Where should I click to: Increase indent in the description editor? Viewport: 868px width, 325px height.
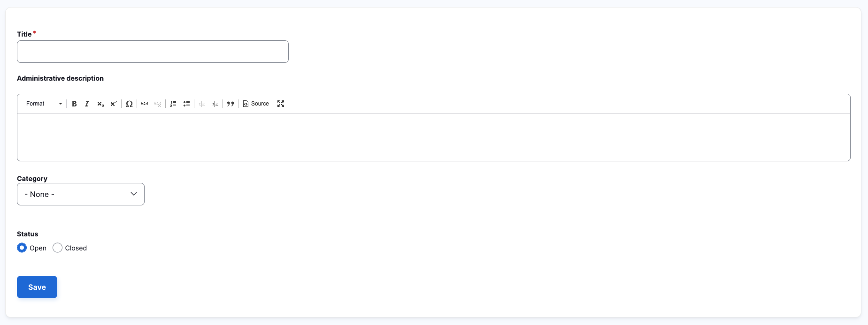(215, 104)
